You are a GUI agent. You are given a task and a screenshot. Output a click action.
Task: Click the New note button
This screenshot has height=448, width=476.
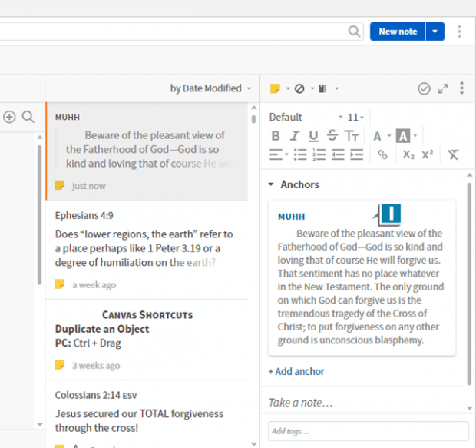(x=398, y=32)
